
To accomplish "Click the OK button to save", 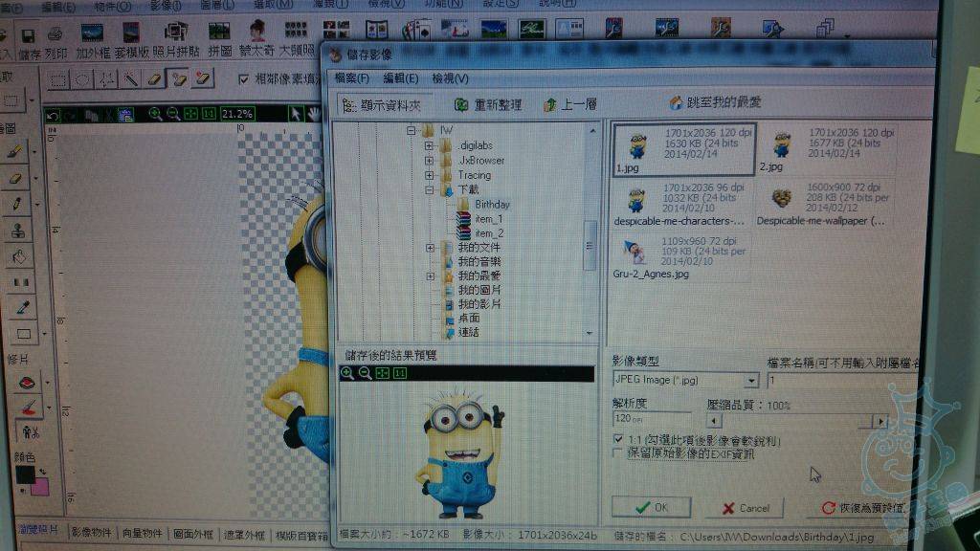I will pos(650,507).
